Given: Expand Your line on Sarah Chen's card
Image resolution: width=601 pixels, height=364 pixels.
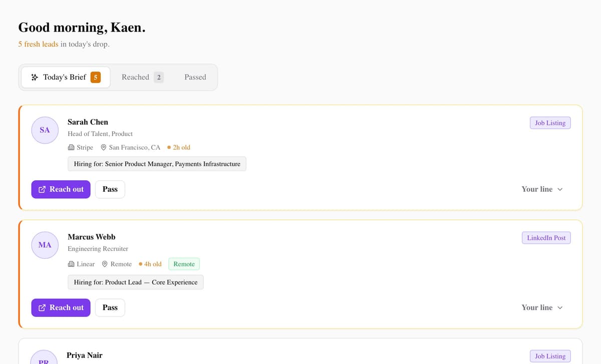Looking at the screenshot, I should (542, 189).
